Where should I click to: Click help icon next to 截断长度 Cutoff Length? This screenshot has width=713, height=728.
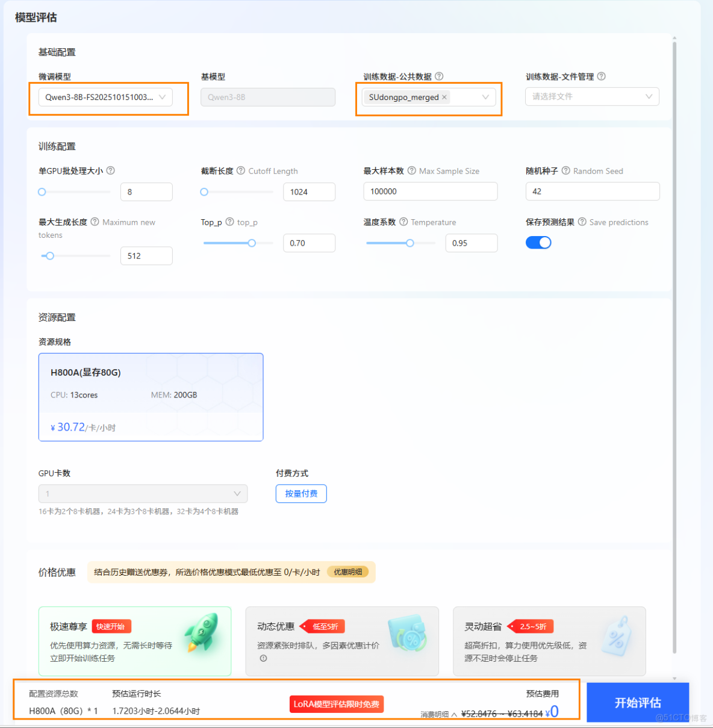240,170
